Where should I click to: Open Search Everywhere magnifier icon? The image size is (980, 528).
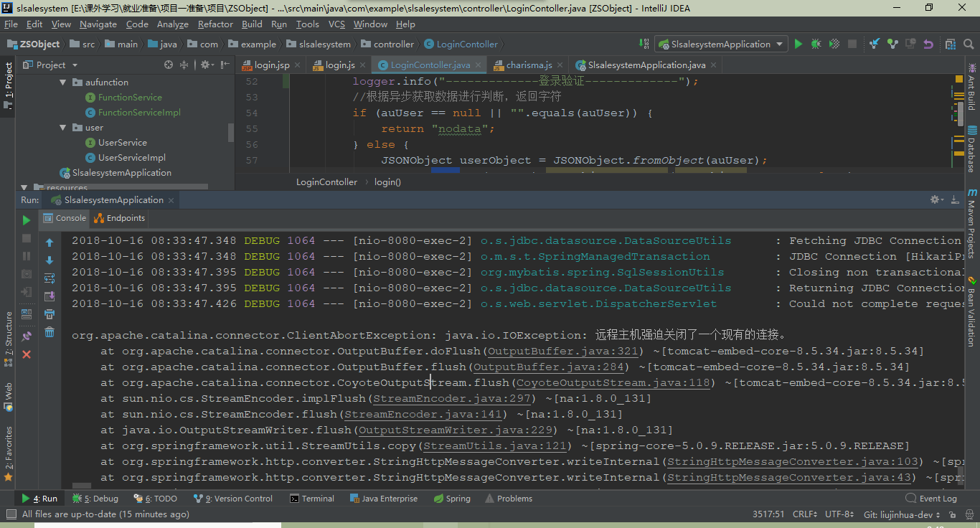(x=968, y=44)
